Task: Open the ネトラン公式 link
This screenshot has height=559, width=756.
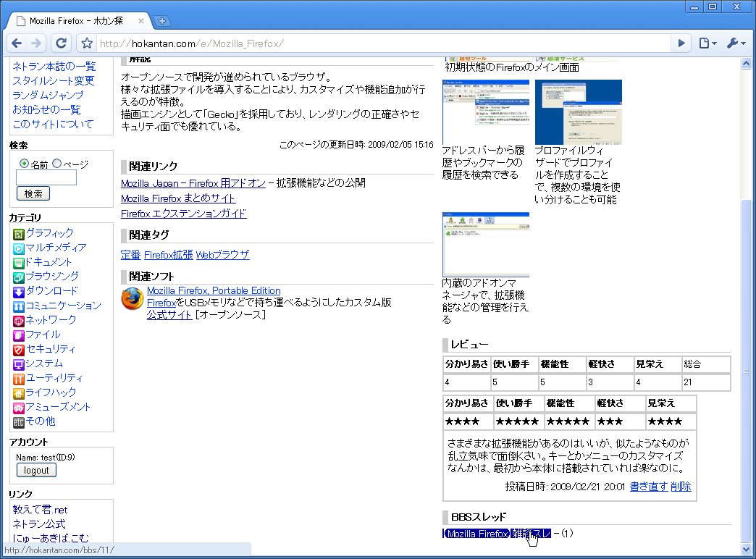Action: coord(39,524)
